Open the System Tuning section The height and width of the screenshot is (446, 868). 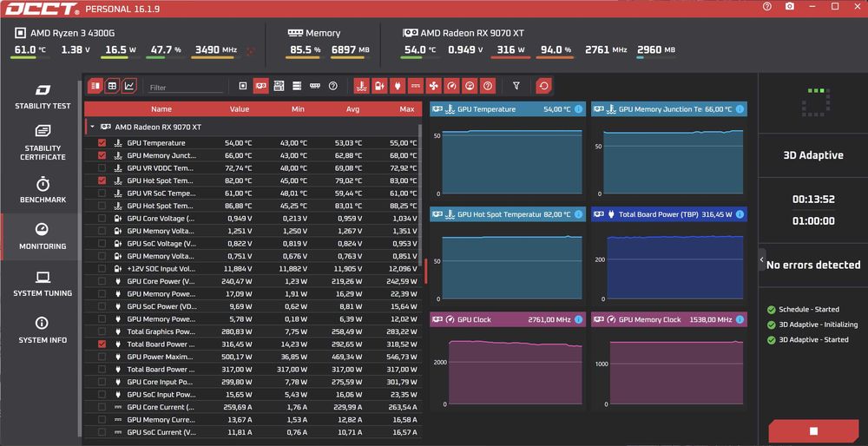pos(43,284)
